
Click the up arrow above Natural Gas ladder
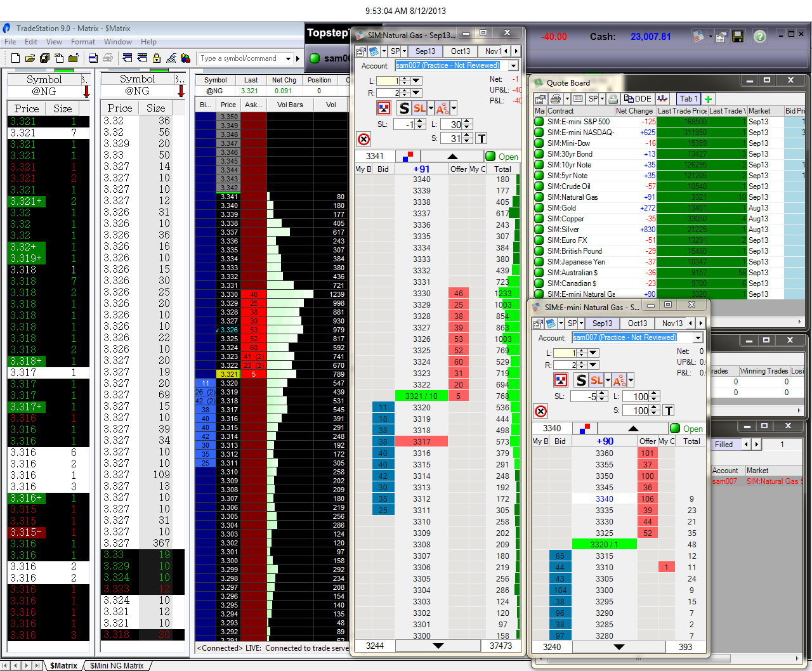pos(452,156)
